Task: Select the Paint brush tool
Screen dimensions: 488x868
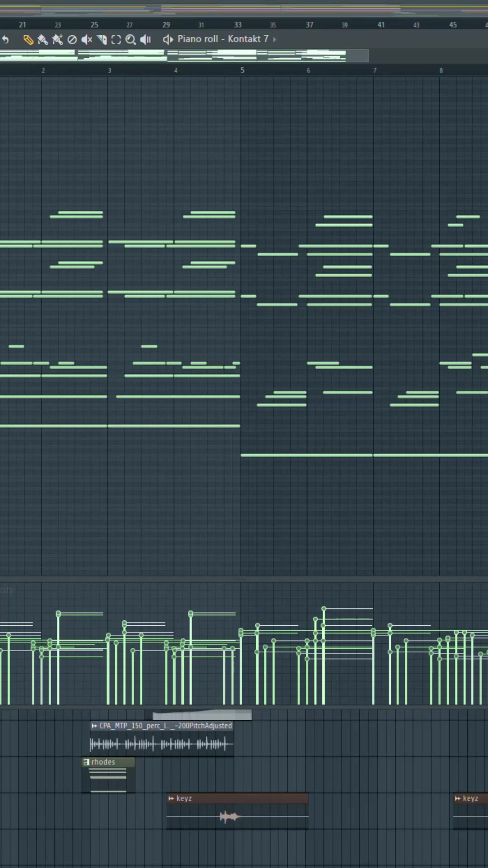Action: coord(42,40)
